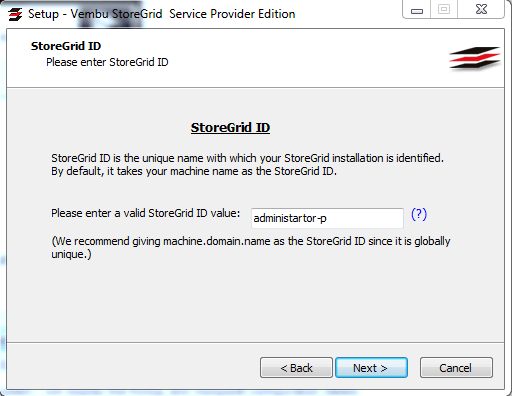The height and width of the screenshot is (396, 512).
Task: Click the machine.domain.name recommendation note
Action: click(x=251, y=247)
